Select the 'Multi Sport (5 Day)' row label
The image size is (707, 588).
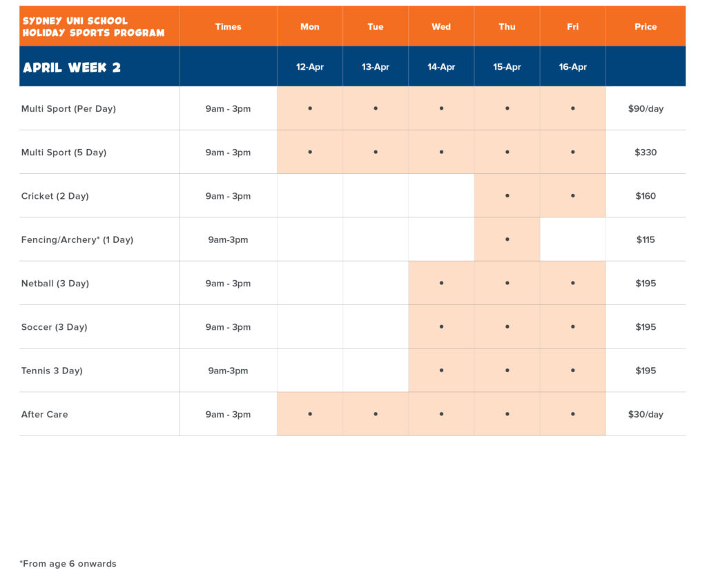click(x=64, y=153)
